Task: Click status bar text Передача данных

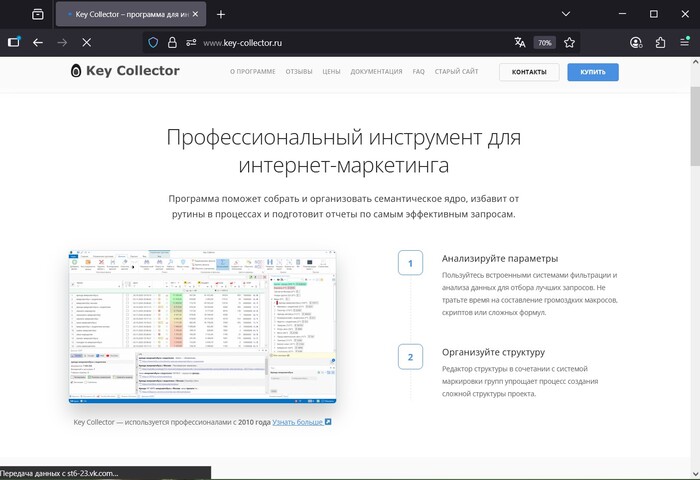Action: click(x=59, y=473)
